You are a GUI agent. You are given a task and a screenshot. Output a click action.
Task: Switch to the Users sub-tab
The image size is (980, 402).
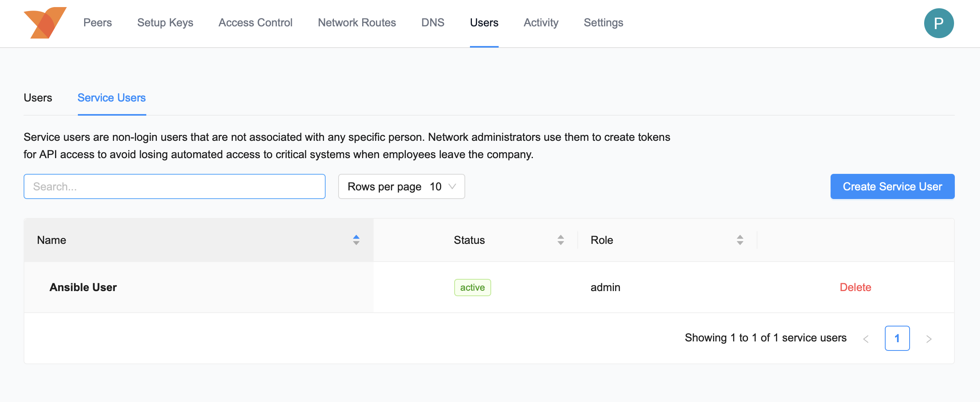point(38,98)
